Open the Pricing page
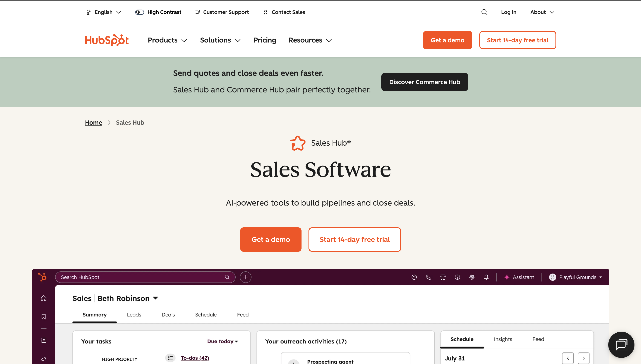Screen dimensions: 641x364 pyautogui.click(x=265, y=40)
